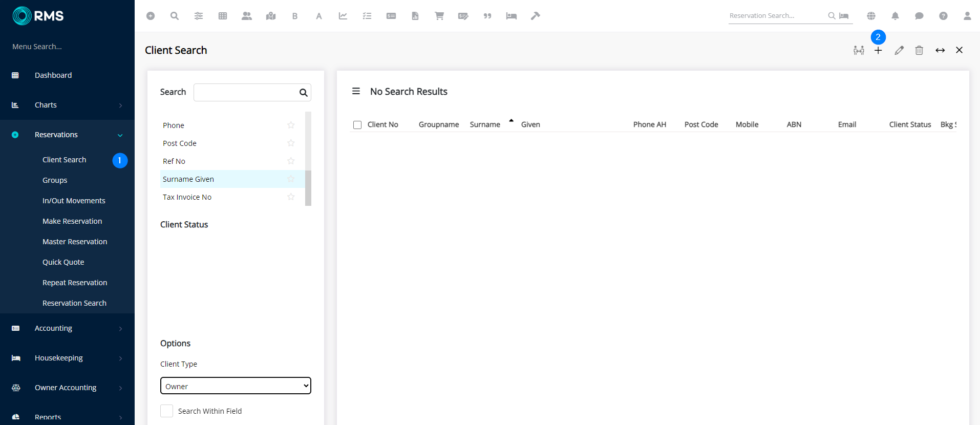Open the Client Type dropdown
Screen dimensions: 980x425
[236, 386]
